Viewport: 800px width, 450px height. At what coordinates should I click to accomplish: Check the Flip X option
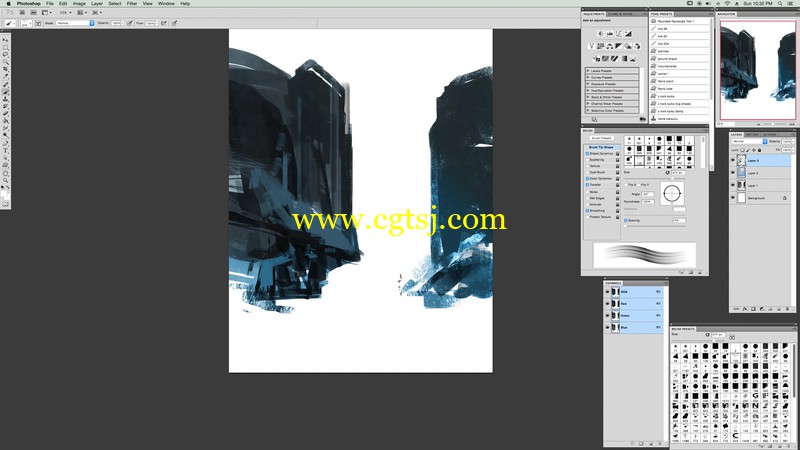point(626,185)
